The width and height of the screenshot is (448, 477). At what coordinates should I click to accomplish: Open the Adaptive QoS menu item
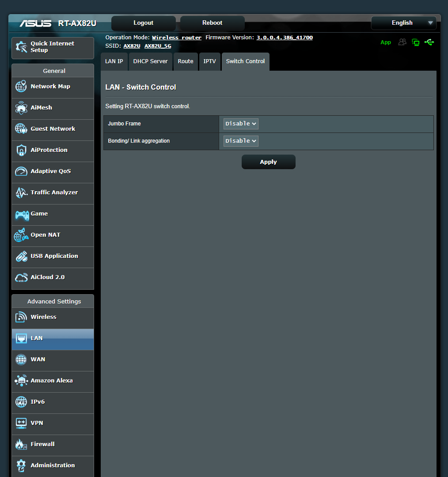coord(53,173)
